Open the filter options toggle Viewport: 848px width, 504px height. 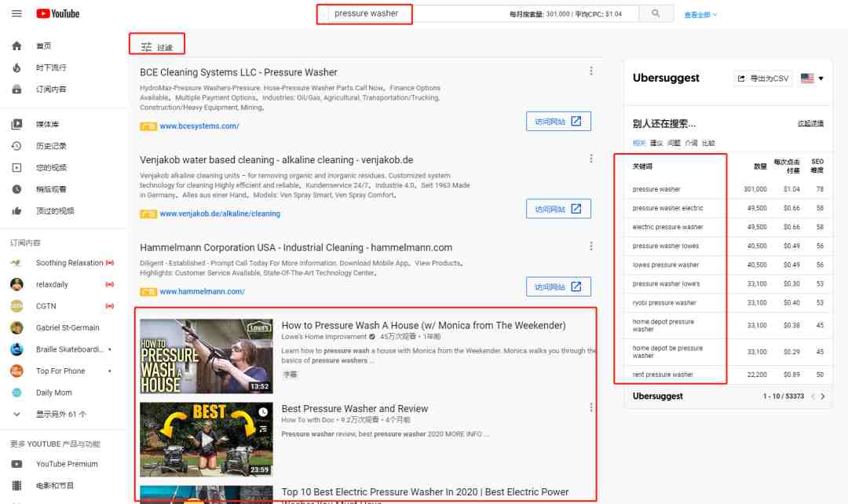click(157, 47)
